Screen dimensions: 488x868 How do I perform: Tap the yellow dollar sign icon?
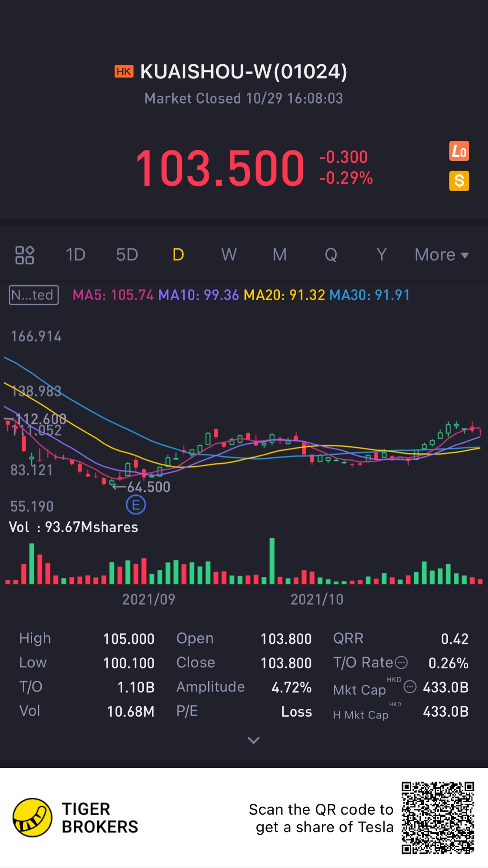(x=459, y=181)
